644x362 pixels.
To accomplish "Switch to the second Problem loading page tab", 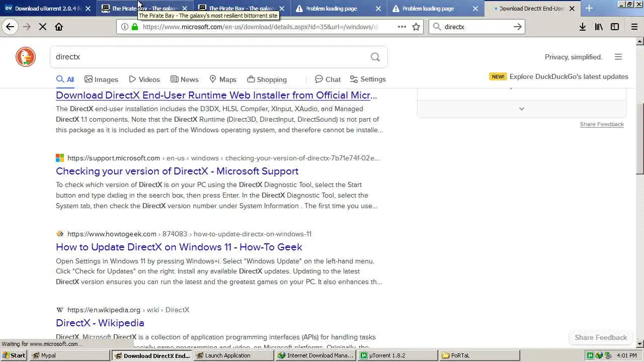I will tap(436, 9).
